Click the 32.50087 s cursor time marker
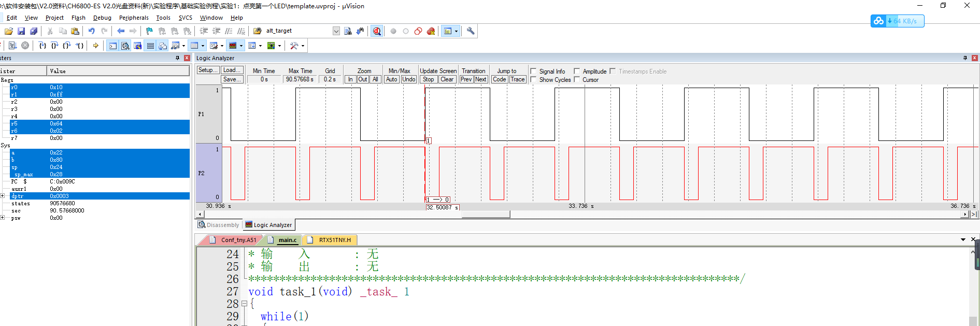This screenshot has height=326, width=980. 443,207
